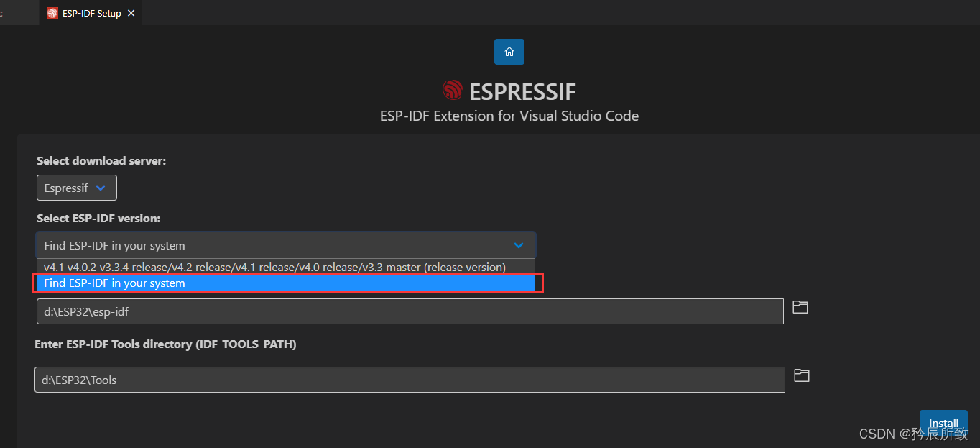
Task: Click the d:\ESP32\Tools path field
Action: click(x=410, y=380)
